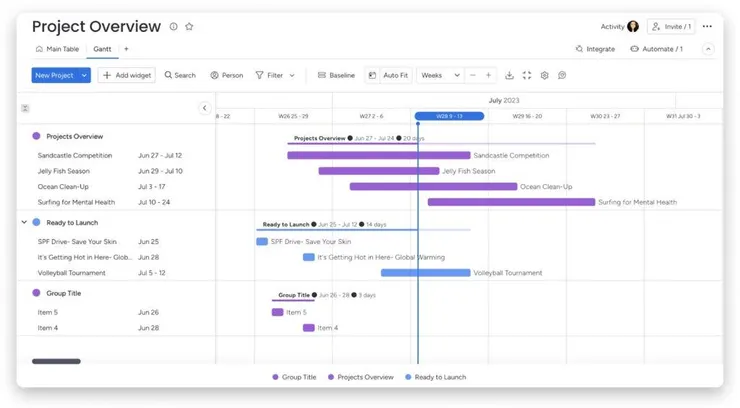This screenshot has height=408, width=740.
Task: Switch to the Main Table tab
Action: [57, 49]
